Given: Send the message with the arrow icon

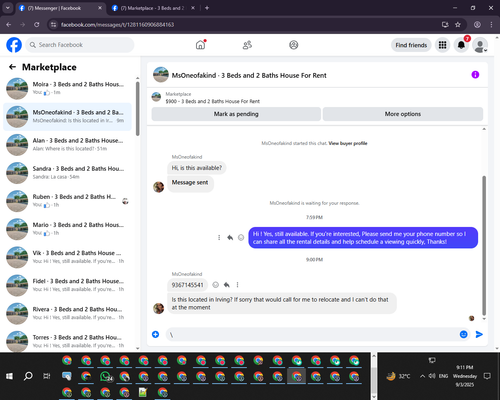Looking at the screenshot, I should [x=479, y=334].
